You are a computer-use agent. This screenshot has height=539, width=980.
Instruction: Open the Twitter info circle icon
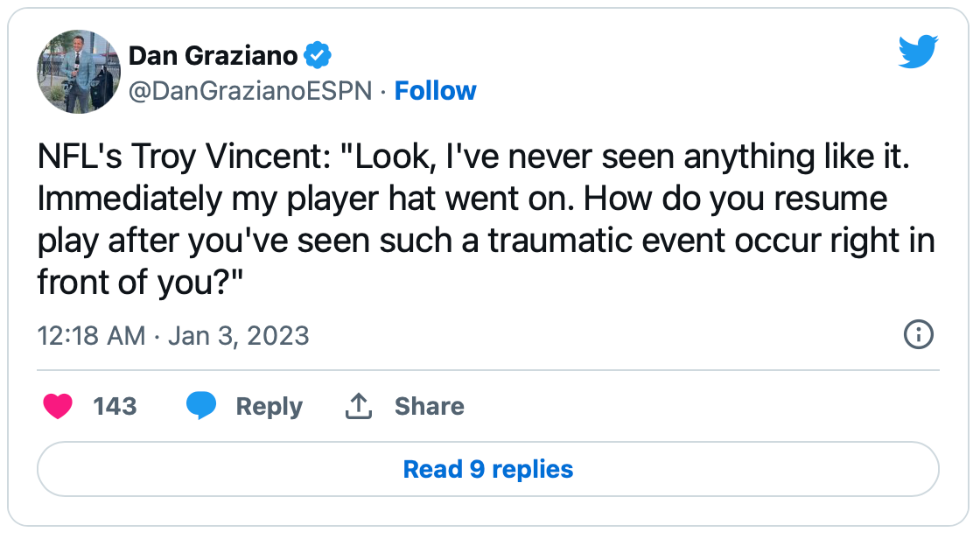(x=918, y=334)
